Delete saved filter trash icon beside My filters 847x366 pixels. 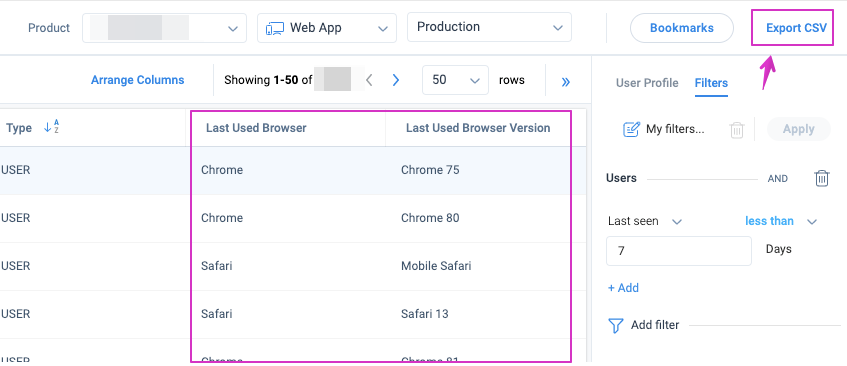[x=737, y=130]
